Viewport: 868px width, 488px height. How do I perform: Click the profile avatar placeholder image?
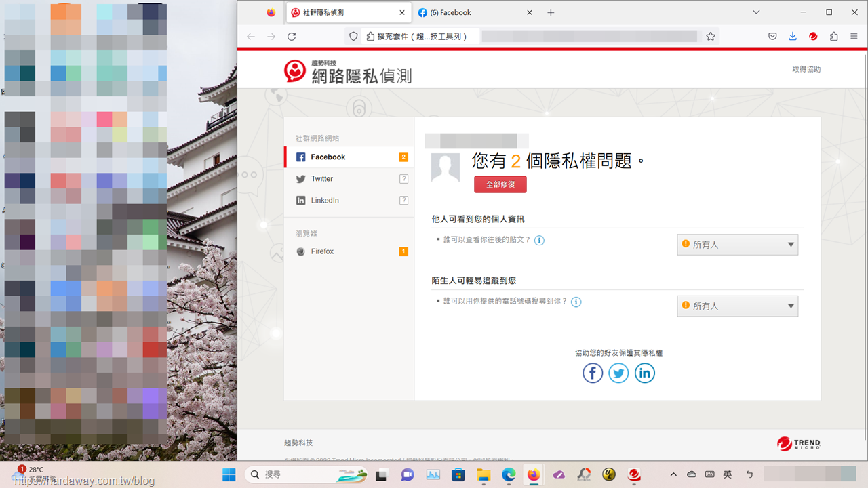point(446,167)
